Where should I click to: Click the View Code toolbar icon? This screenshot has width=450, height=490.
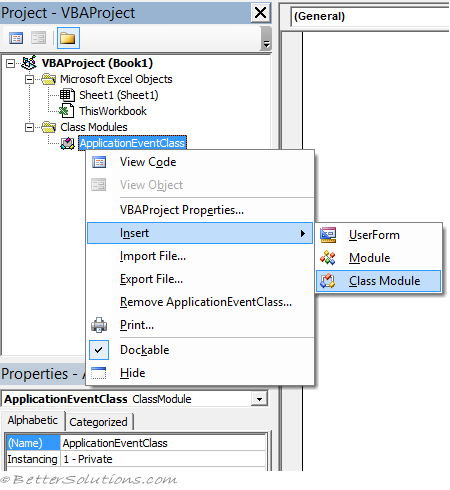[16, 38]
